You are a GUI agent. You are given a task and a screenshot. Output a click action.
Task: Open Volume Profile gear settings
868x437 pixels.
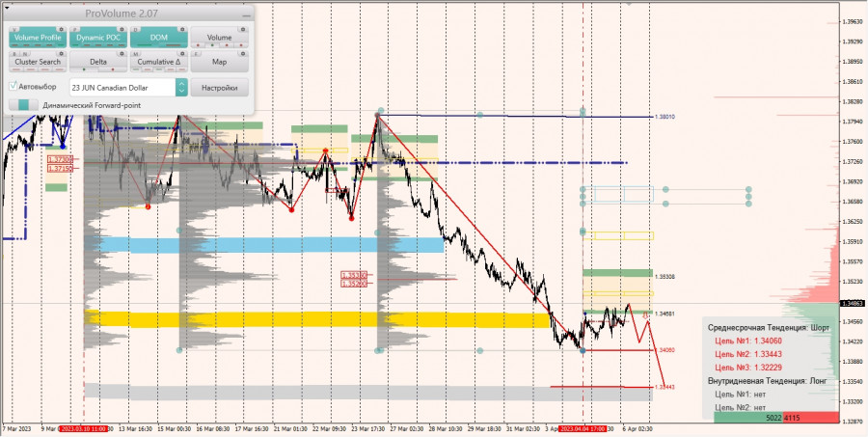62,29
